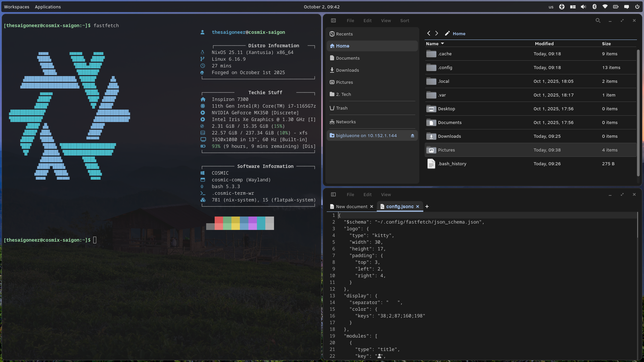This screenshot has width=644, height=362.
Task: Close the config.jsonc tab
Action: pyautogui.click(x=418, y=206)
